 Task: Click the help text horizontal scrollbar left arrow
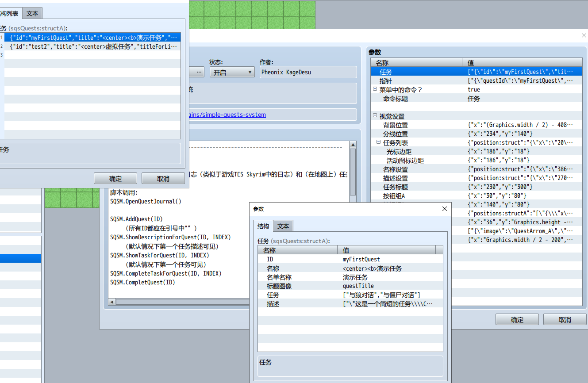[x=112, y=302]
